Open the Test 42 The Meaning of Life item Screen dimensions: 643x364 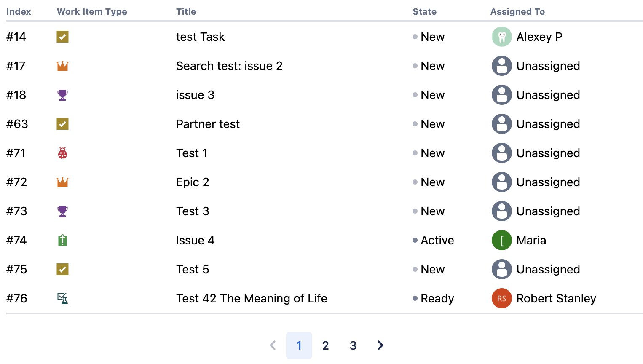[x=252, y=299]
